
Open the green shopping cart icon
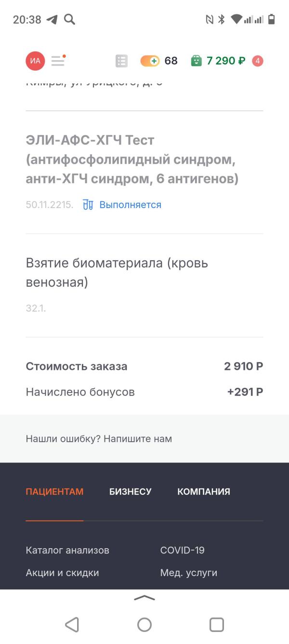pyautogui.click(x=196, y=61)
